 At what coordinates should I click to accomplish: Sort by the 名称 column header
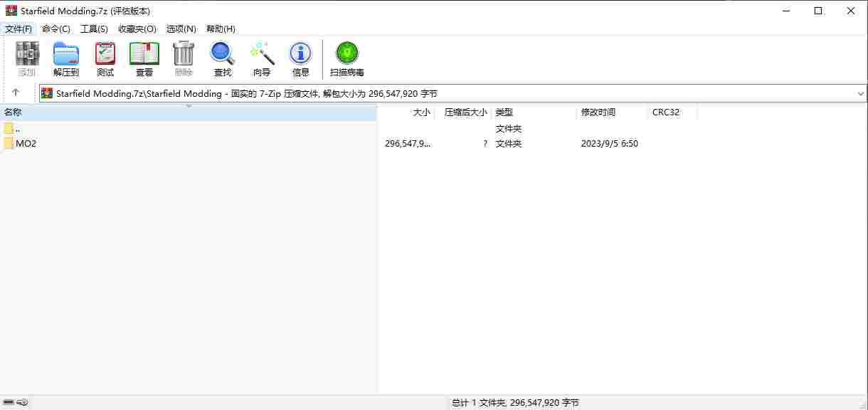[x=189, y=112]
